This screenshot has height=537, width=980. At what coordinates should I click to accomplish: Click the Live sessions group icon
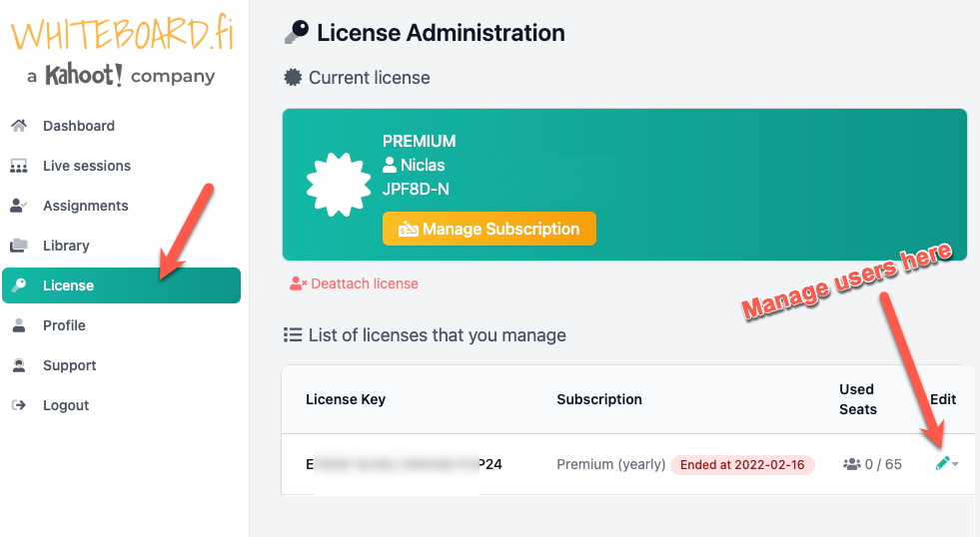[19, 166]
